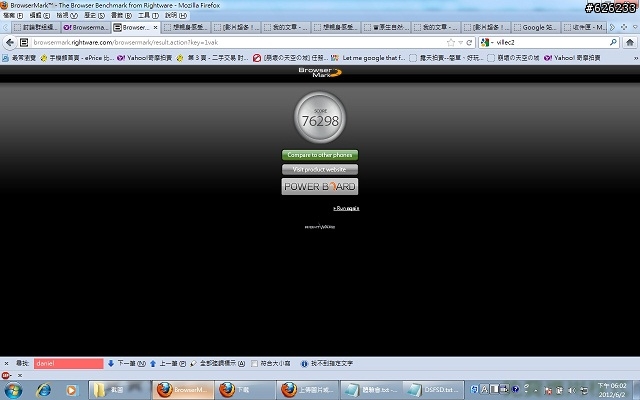The height and width of the screenshot is (400, 640).
Task: Go back with the browser Back arrow
Action: [10, 42]
